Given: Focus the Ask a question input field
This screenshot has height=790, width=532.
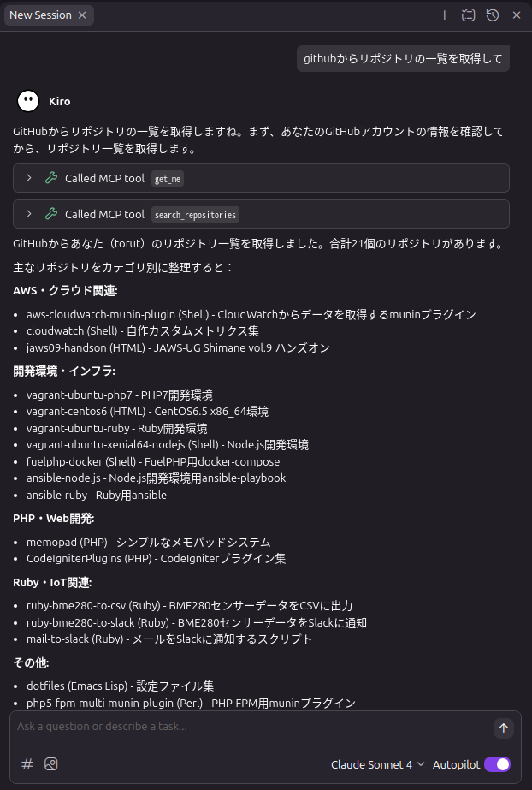Looking at the screenshot, I should coord(248,727).
